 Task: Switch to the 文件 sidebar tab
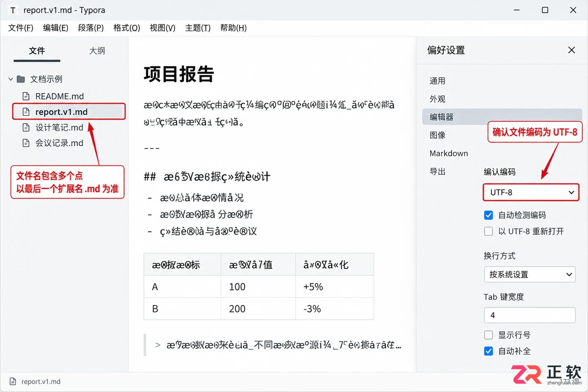[37, 51]
